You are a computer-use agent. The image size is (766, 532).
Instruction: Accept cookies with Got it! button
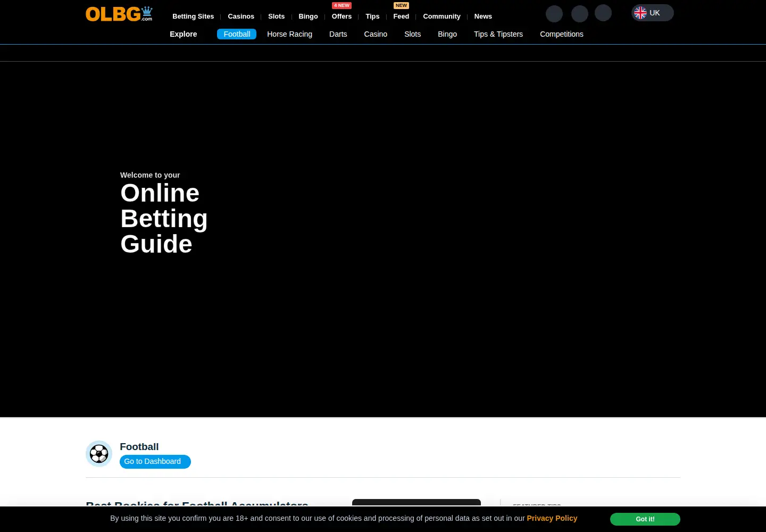pyautogui.click(x=645, y=519)
